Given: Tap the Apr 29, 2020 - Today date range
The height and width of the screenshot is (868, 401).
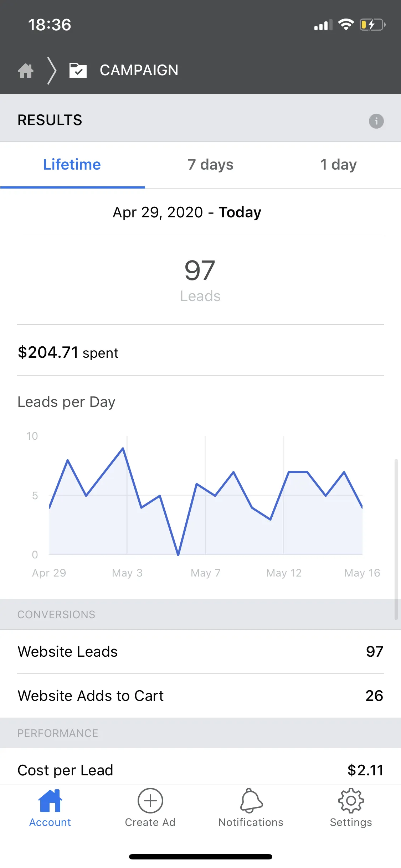Looking at the screenshot, I should click(187, 212).
